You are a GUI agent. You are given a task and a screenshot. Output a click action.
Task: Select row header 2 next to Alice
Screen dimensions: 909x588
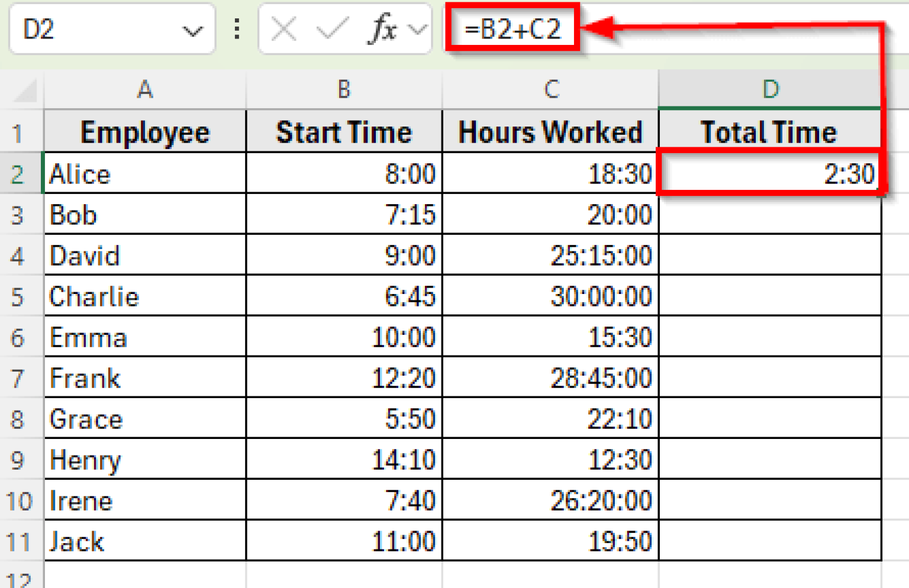point(21,173)
